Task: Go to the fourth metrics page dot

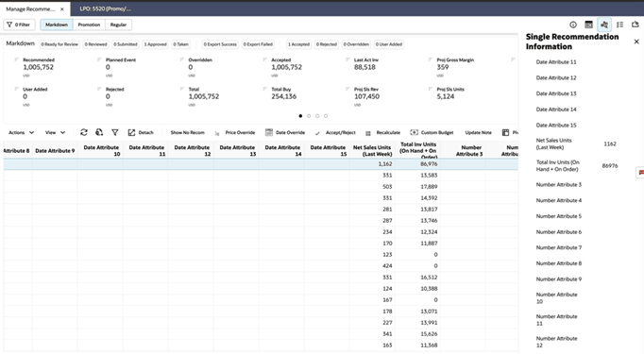Action: point(326,116)
